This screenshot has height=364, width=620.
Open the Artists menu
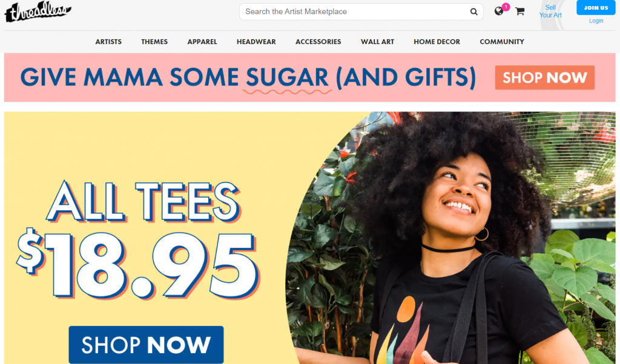point(108,42)
